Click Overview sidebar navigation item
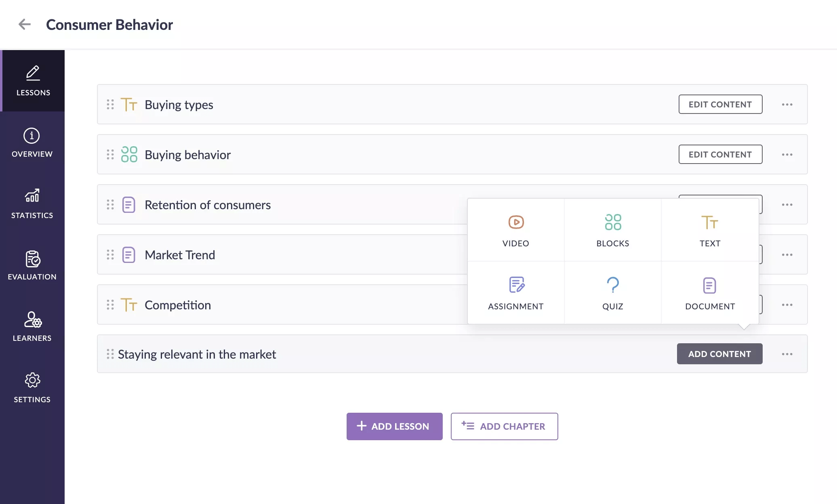 pos(32,142)
